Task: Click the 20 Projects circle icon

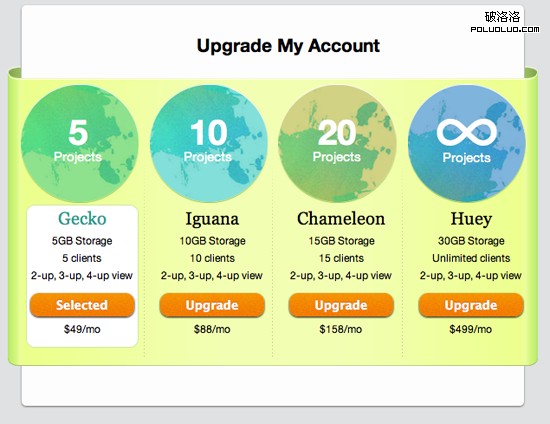Action: coord(337,144)
